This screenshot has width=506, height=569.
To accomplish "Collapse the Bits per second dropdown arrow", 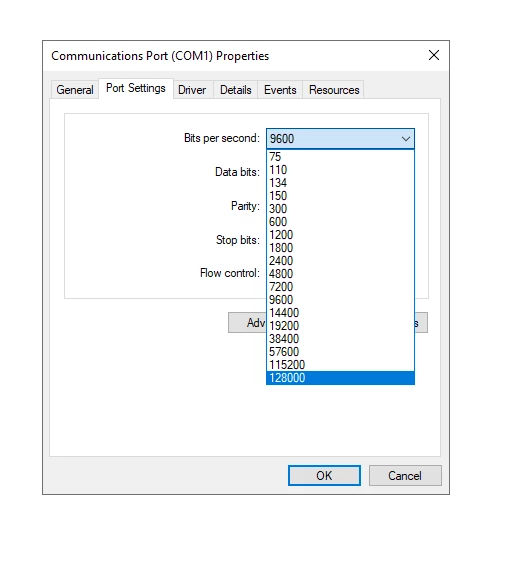I will point(405,139).
